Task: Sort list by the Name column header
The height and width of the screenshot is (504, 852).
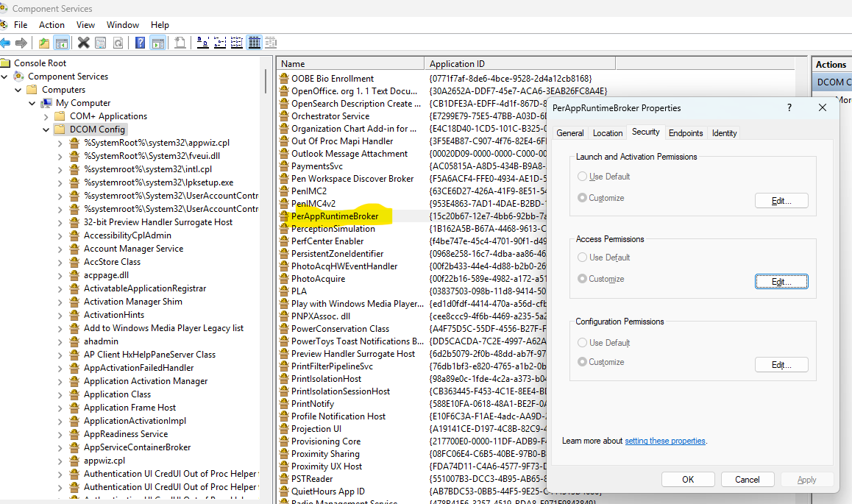Action: pyautogui.click(x=350, y=63)
